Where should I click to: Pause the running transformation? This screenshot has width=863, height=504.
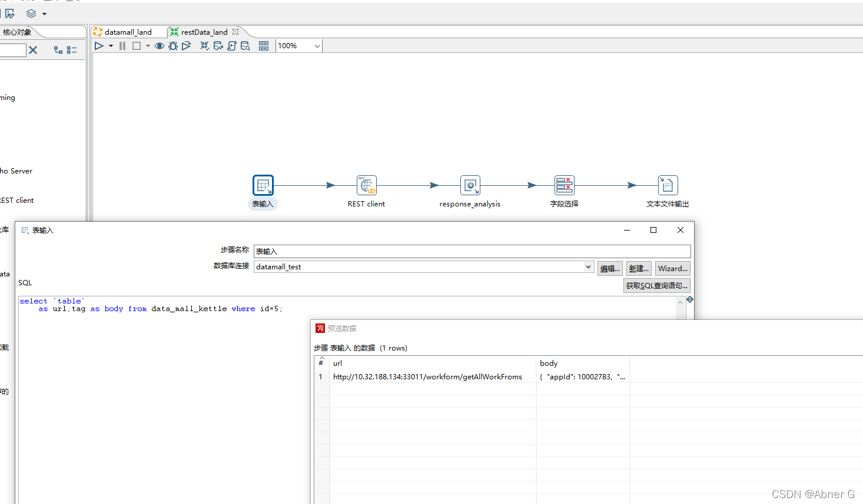(122, 46)
